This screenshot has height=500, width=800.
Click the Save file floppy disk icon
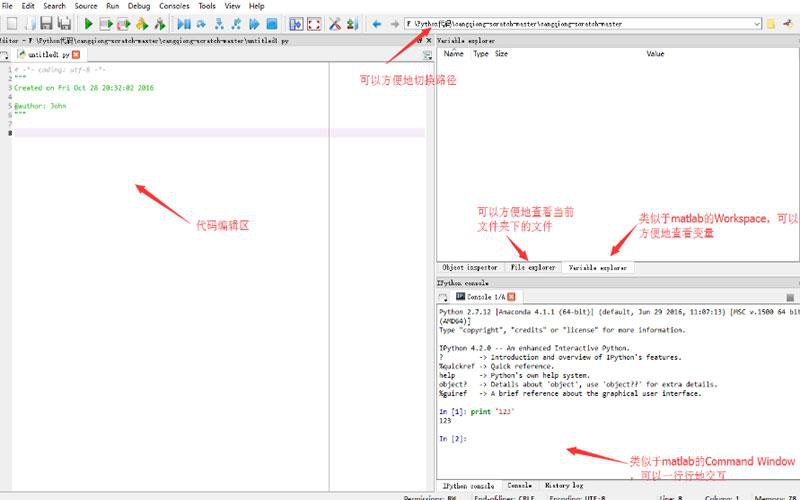pos(46,23)
